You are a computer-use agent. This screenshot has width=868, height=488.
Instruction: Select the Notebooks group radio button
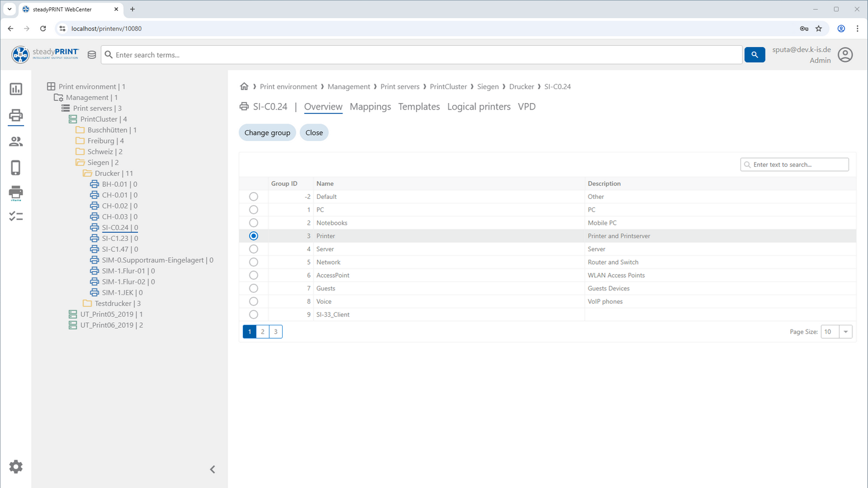click(253, 223)
